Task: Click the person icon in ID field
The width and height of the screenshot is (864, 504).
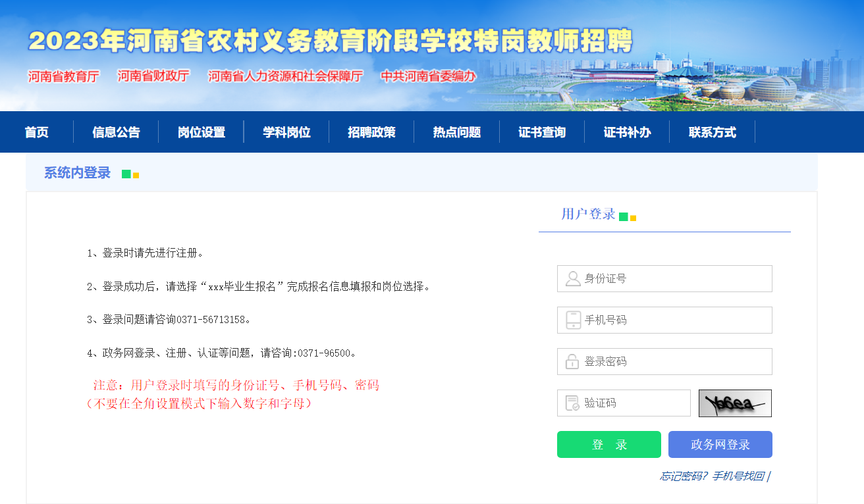Action: 572,279
